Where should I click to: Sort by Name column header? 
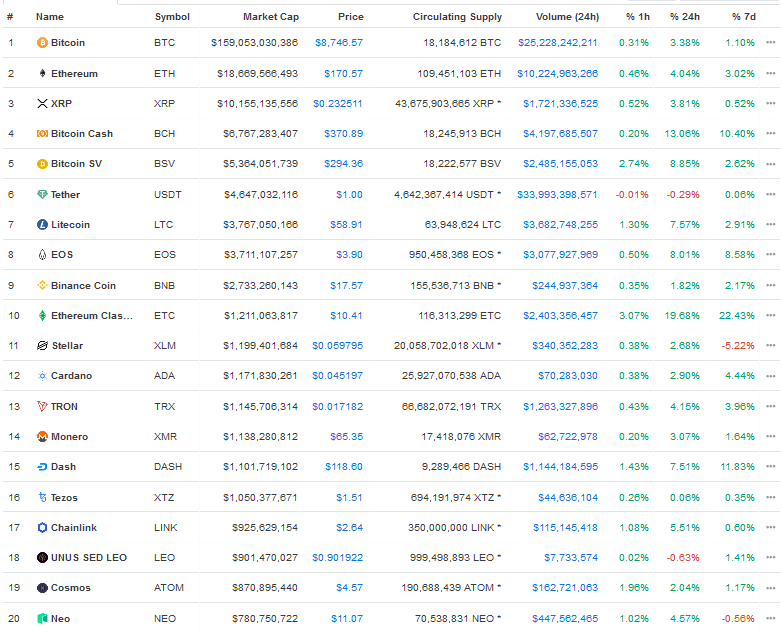point(50,16)
